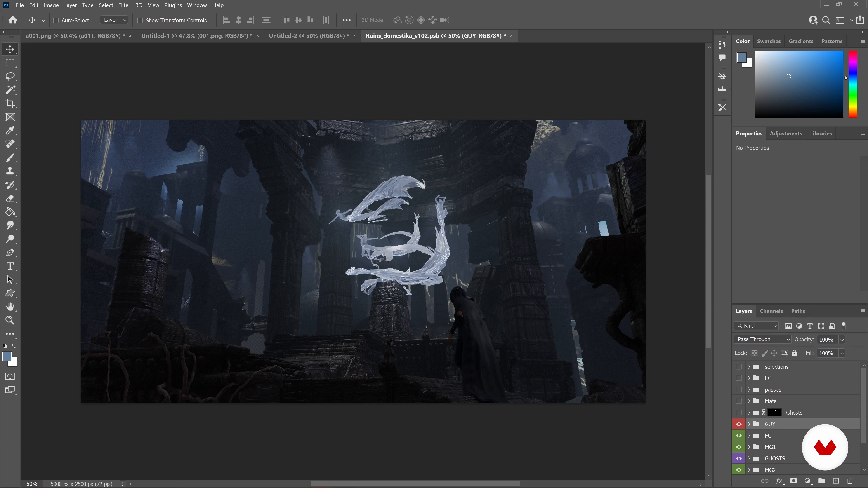Open the Opacity value dropdown arrow
The width and height of the screenshot is (868, 488).
pos(842,340)
